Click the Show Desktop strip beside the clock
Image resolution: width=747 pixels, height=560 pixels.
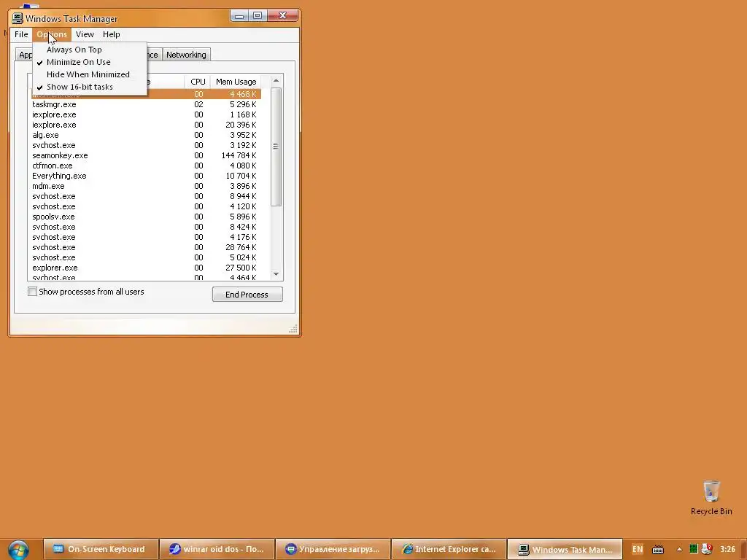[x=743, y=550]
